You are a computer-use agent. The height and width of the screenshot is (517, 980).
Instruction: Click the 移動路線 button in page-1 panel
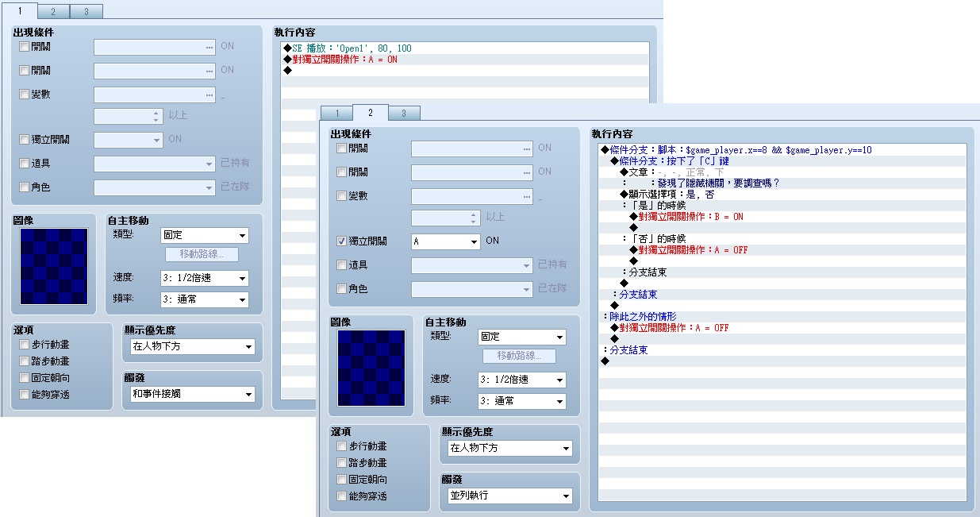pyautogui.click(x=202, y=255)
